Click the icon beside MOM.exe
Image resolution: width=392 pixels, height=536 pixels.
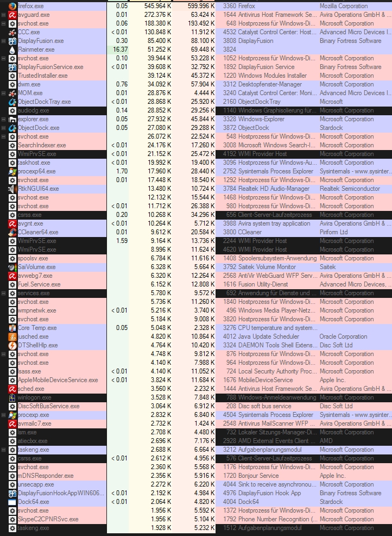(x=12, y=93)
